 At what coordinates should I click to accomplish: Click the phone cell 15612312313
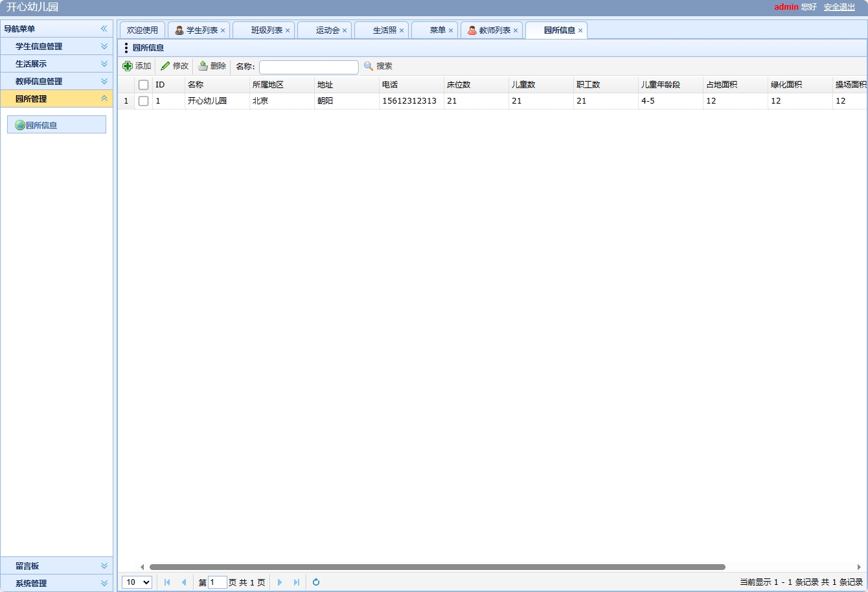click(411, 101)
